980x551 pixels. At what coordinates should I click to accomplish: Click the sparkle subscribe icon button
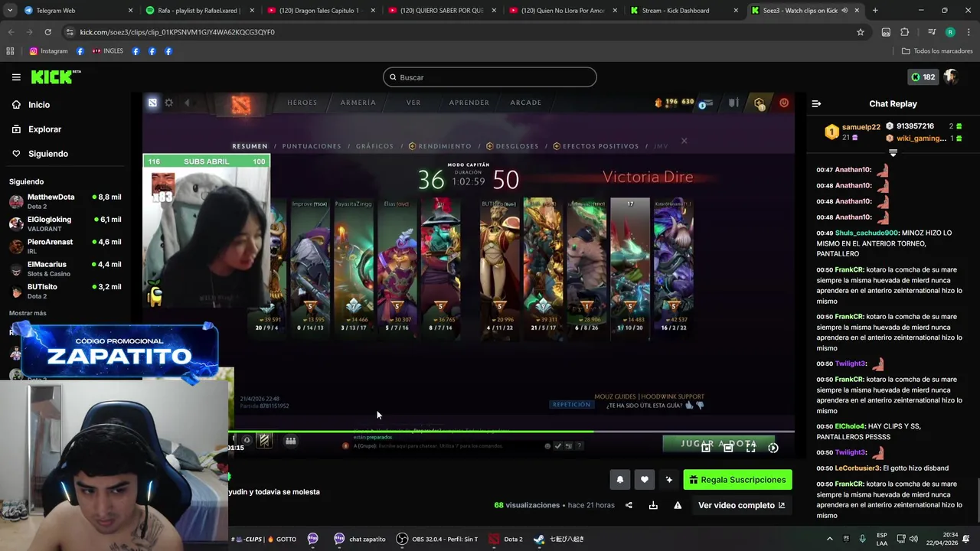click(669, 480)
